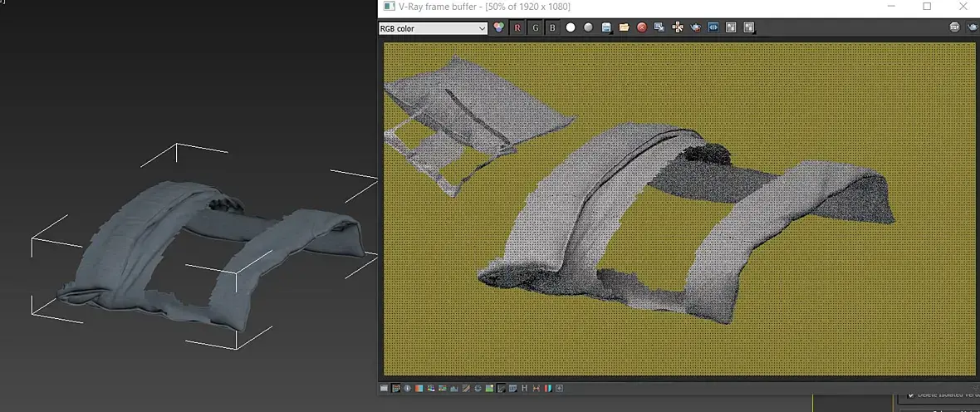Click the H icon in bottom toolbar

(x=525, y=388)
